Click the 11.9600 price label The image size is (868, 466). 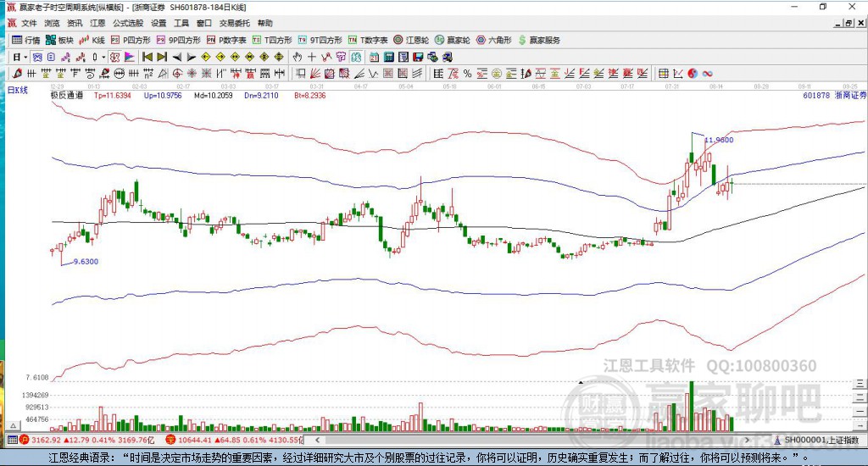point(719,140)
